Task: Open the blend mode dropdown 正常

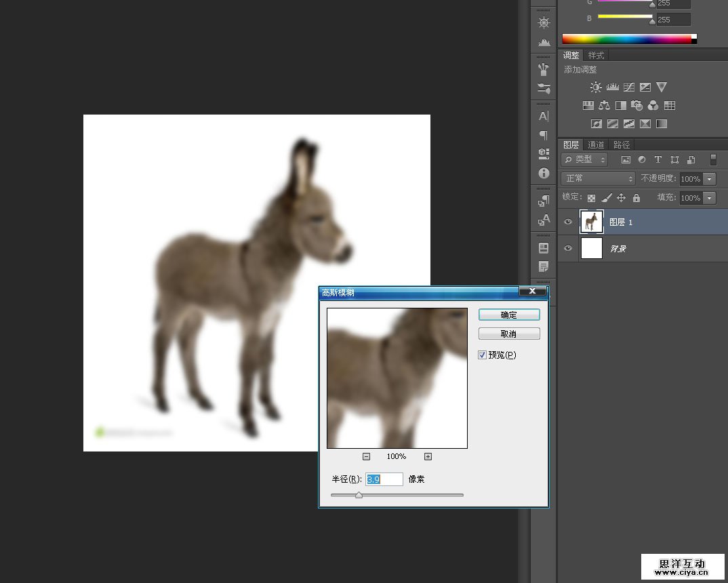Action: point(598,178)
